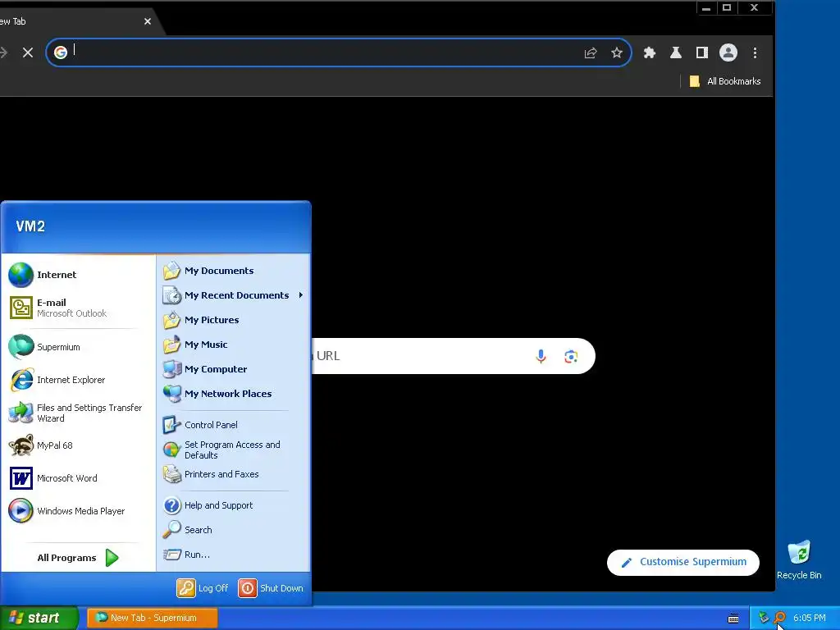Viewport: 840px width, 630px height.
Task: Open Control Panel
Action: click(233, 425)
